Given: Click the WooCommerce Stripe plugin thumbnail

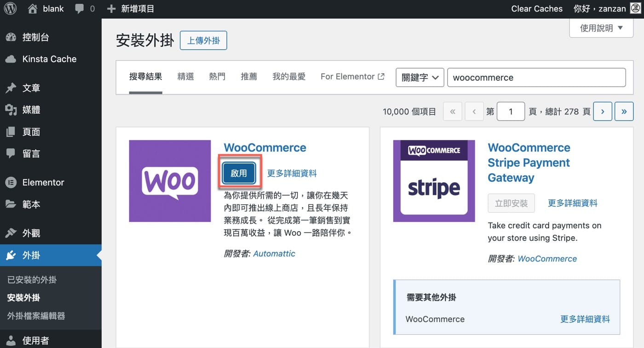Looking at the screenshot, I should coord(434,181).
